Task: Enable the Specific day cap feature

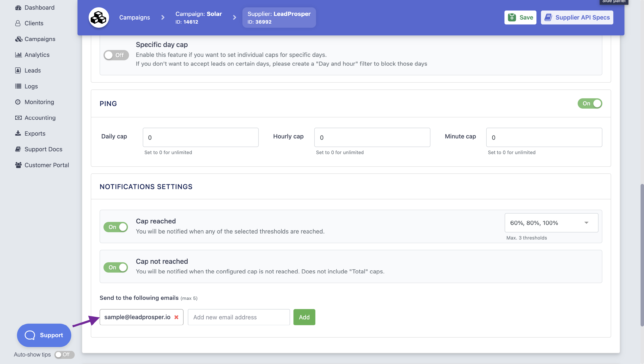Action: coord(116,55)
